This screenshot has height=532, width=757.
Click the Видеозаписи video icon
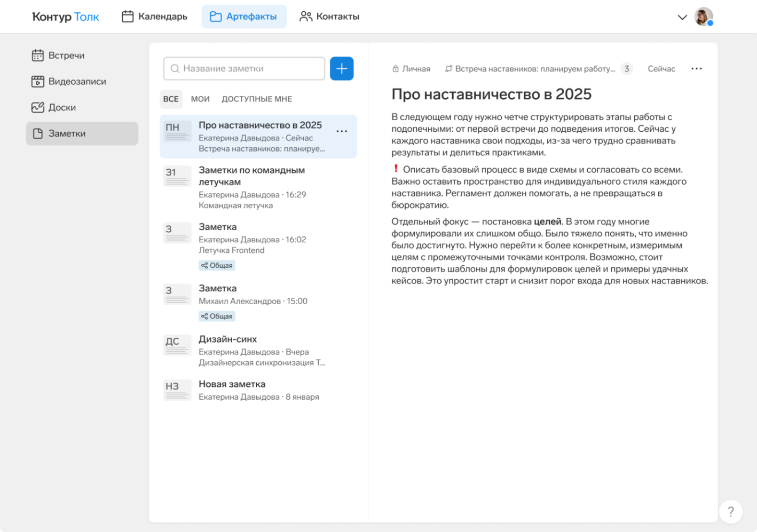tap(37, 81)
